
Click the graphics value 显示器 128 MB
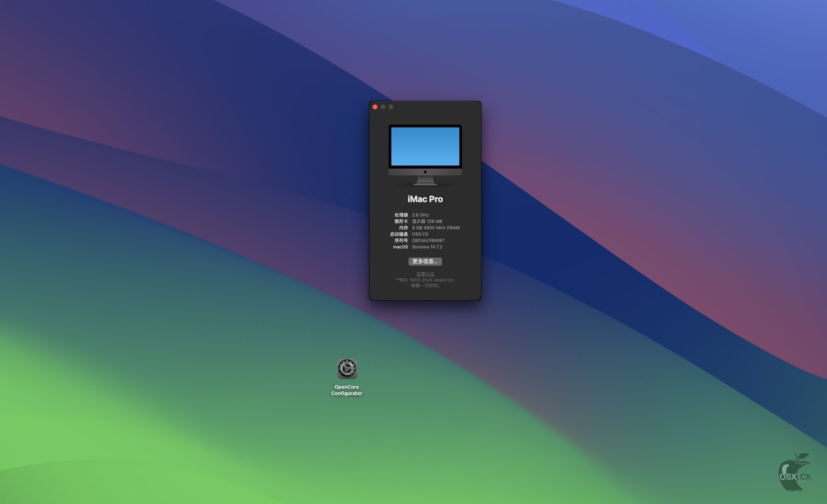(427, 221)
